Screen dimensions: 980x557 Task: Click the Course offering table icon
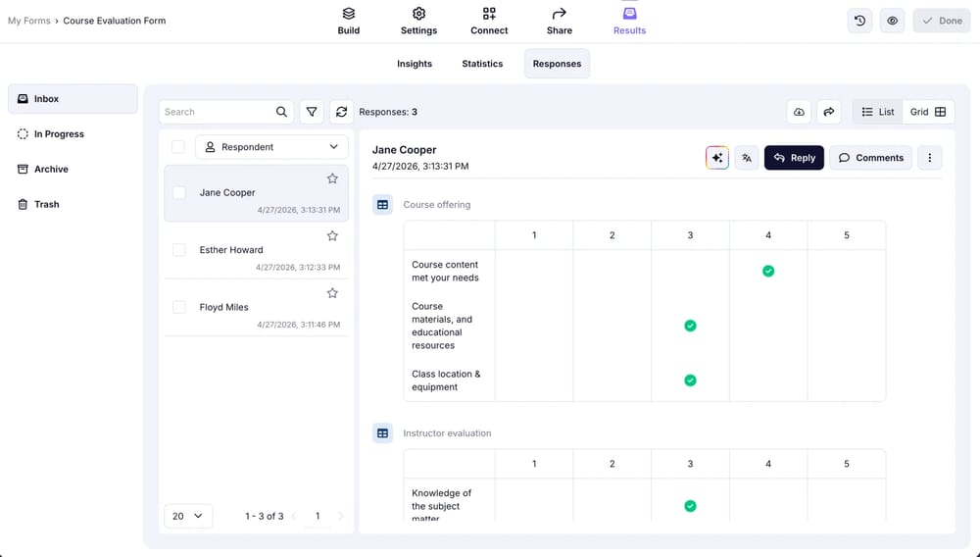tap(382, 204)
